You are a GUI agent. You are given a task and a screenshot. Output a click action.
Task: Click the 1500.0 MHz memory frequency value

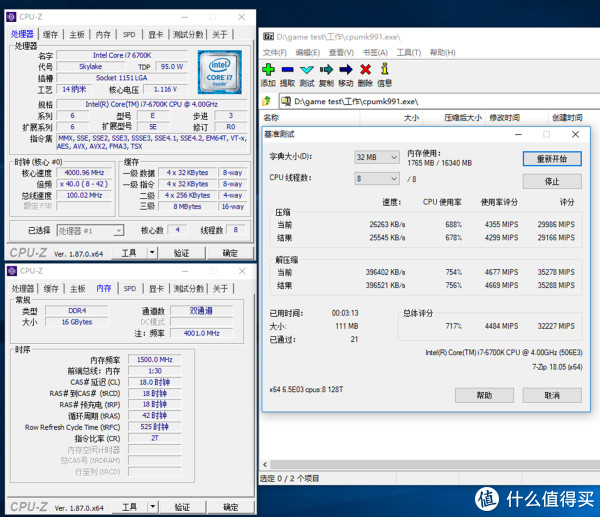point(155,360)
